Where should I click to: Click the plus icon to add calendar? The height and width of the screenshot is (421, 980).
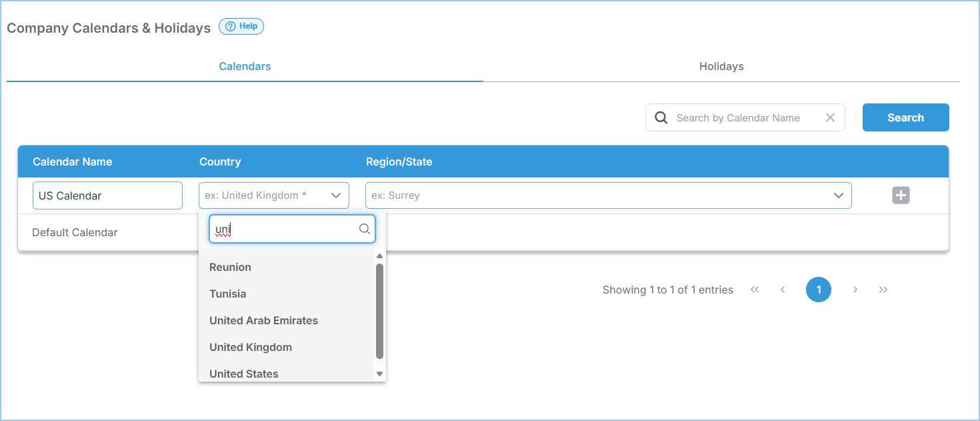[x=901, y=195]
